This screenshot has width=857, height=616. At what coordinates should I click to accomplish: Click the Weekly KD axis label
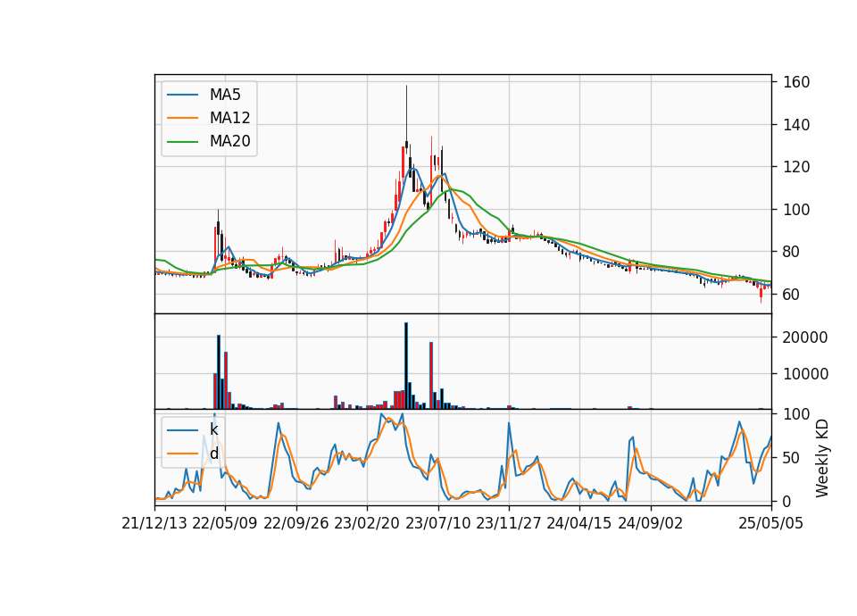[x=822, y=458]
